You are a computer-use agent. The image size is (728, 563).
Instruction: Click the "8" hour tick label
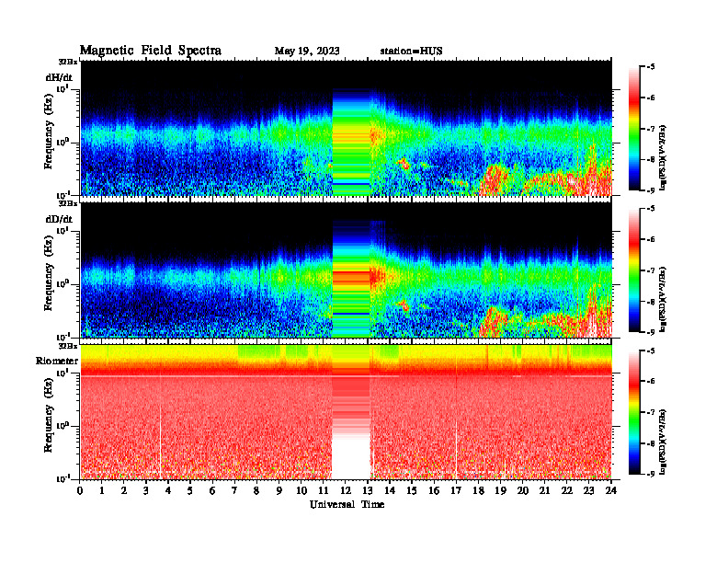pos(256,491)
